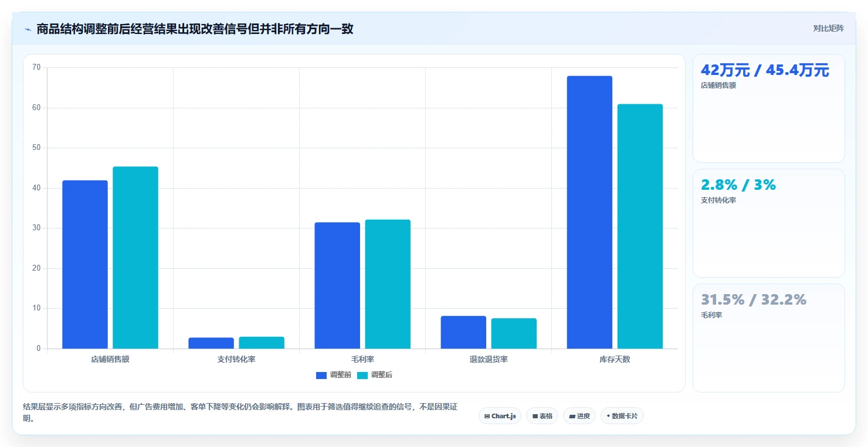Click the value 42万元 / 45.4万元

765,70
